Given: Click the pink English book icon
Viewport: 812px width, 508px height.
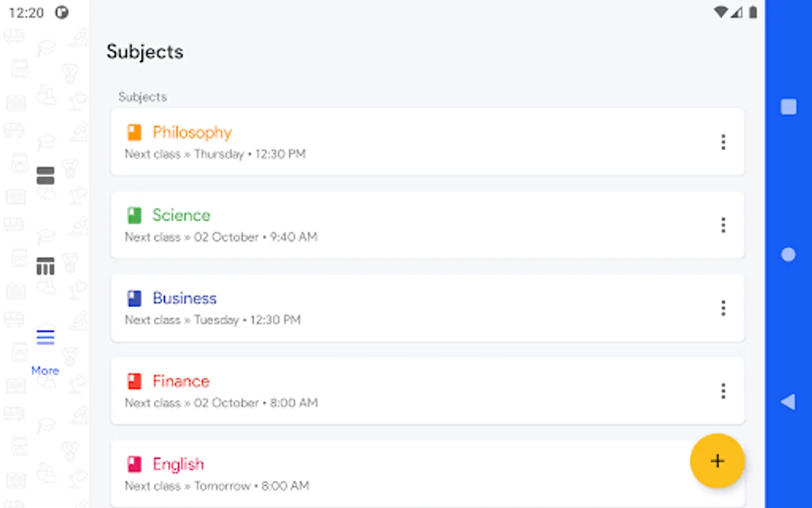Looking at the screenshot, I should [134, 464].
